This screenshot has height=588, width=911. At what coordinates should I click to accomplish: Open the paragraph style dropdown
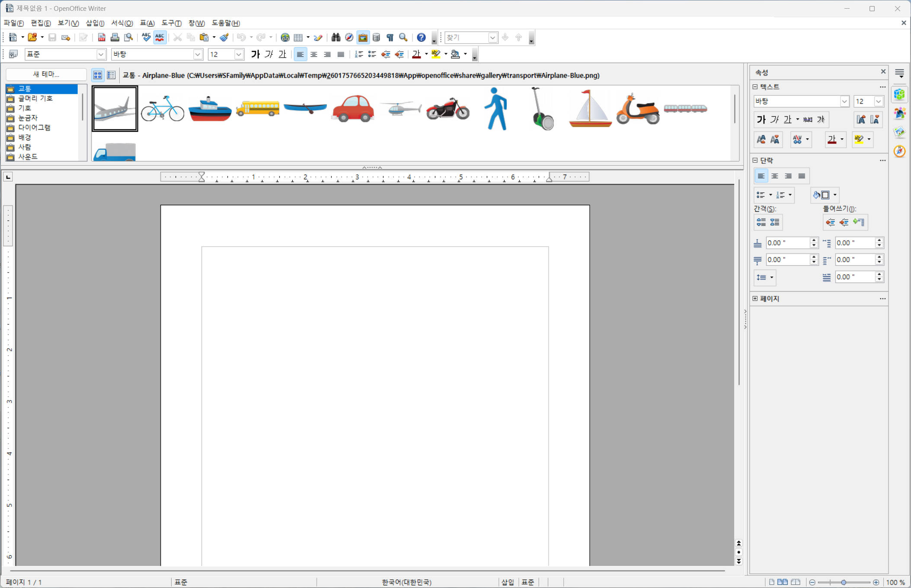click(x=101, y=54)
